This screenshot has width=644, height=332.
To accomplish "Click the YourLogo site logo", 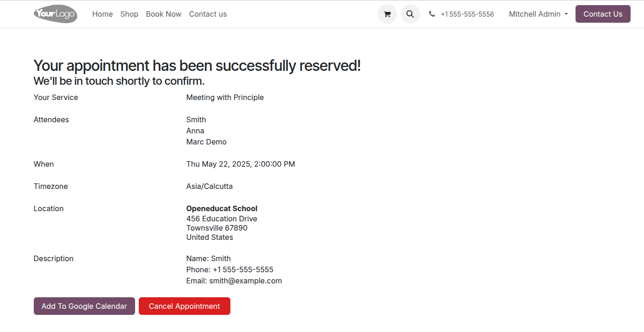I will point(56,14).
